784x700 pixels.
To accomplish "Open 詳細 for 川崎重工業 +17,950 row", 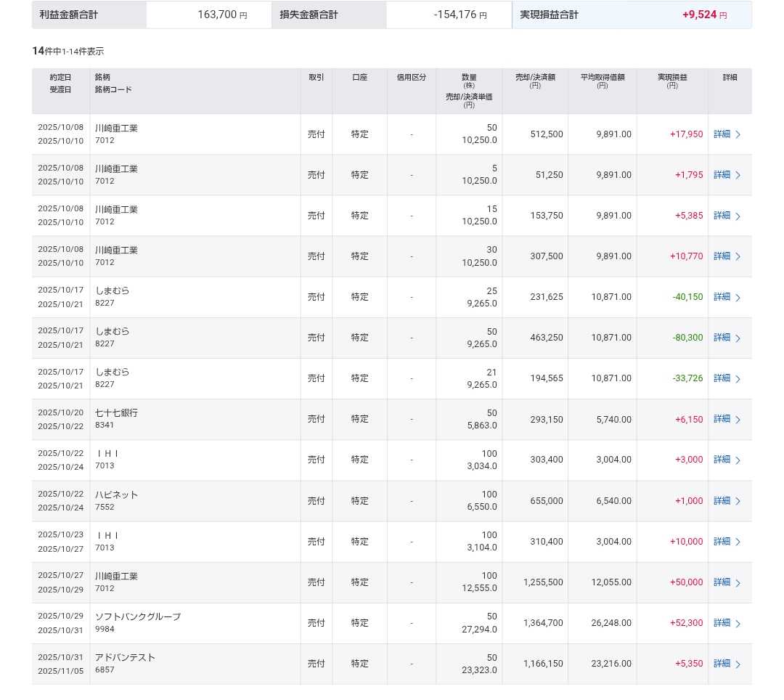I will coord(722,134).
